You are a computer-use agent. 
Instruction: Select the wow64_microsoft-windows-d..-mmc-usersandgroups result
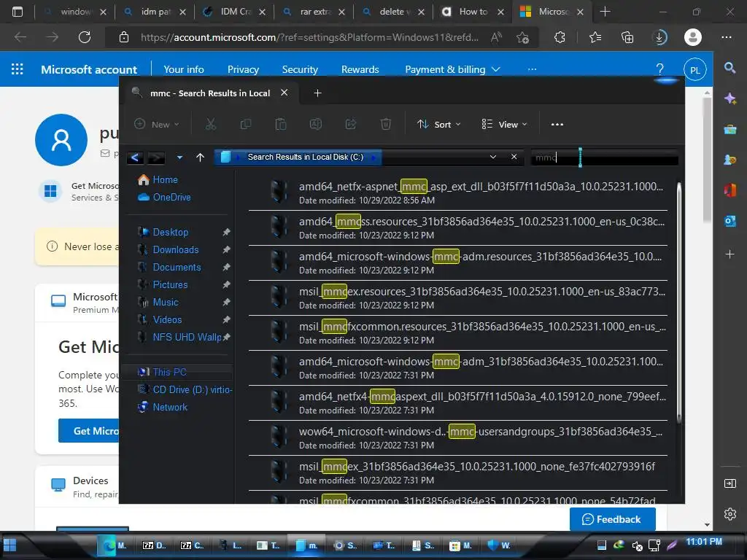[x=457, y=438]
